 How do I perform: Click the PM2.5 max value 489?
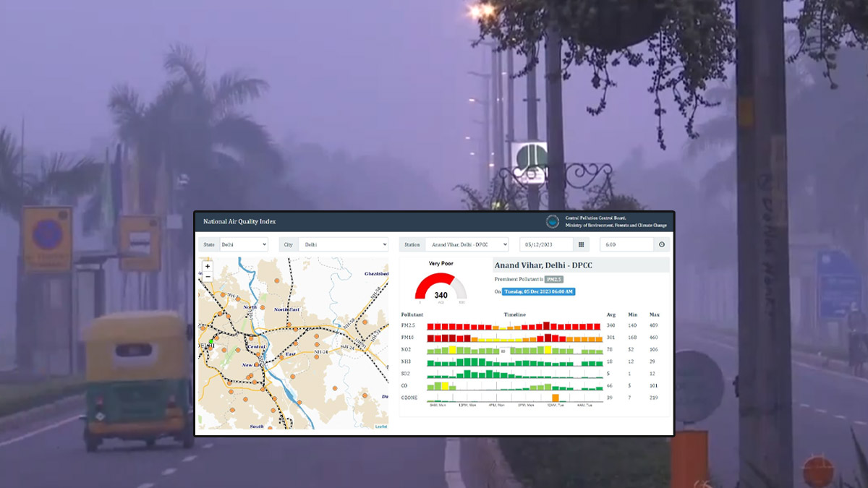[654, 326]
